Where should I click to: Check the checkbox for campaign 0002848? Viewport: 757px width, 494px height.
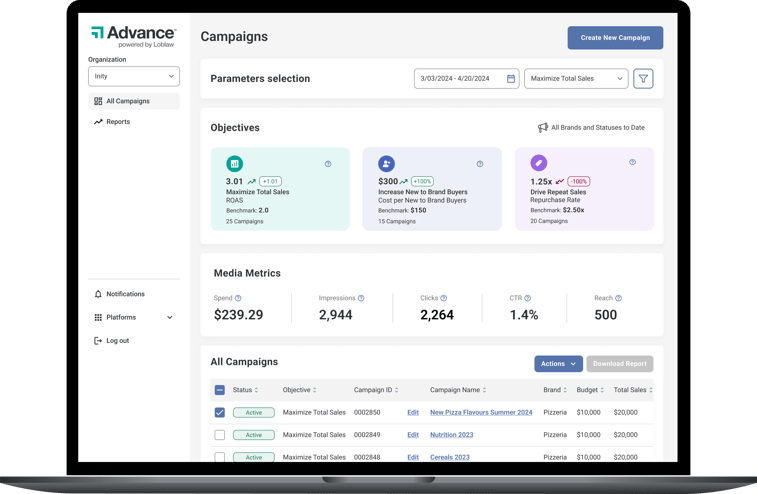click(220, 457)
